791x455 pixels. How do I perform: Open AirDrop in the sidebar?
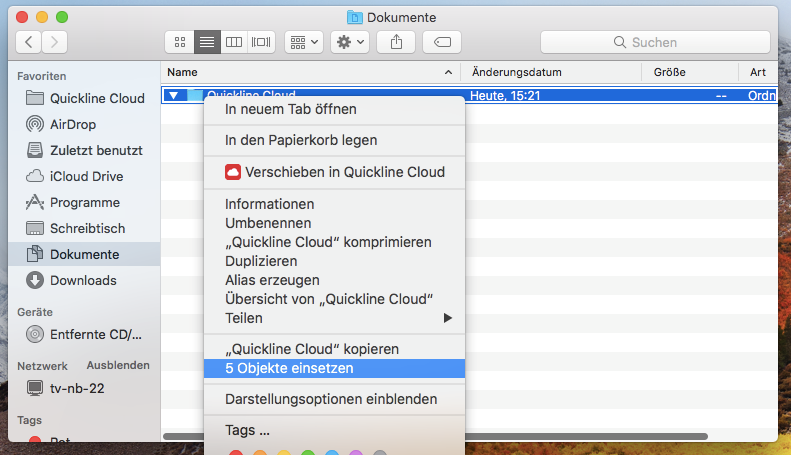click(85, 124)
